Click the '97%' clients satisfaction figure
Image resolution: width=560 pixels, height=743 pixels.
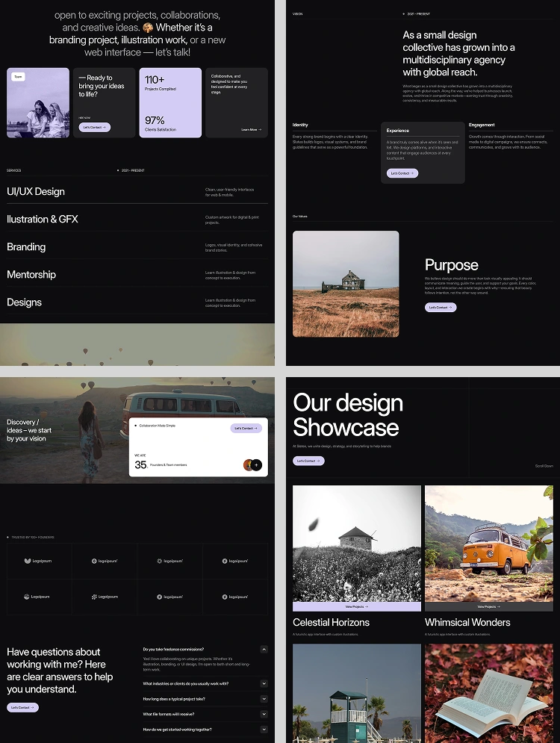155,120
